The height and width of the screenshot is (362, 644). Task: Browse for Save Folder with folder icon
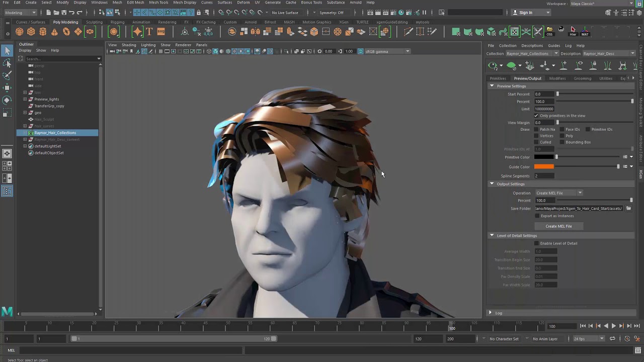coord(628,208)
